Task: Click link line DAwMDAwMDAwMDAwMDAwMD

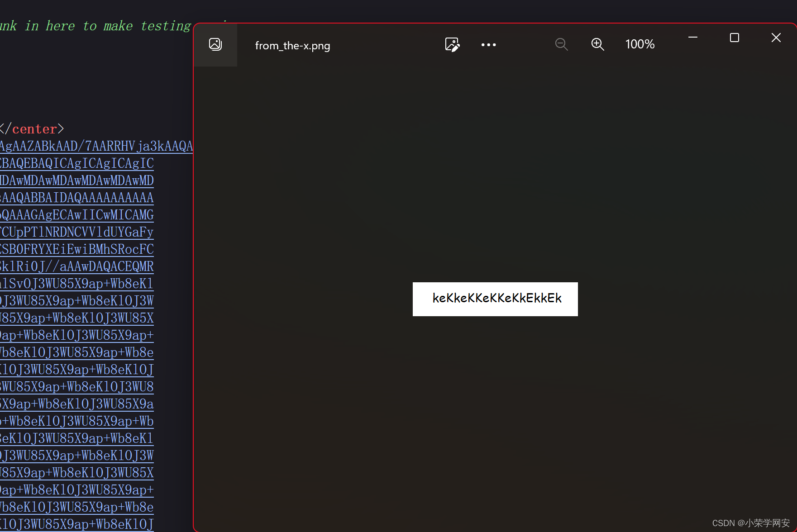Action: pyautogui.click(x=77, y=180)
